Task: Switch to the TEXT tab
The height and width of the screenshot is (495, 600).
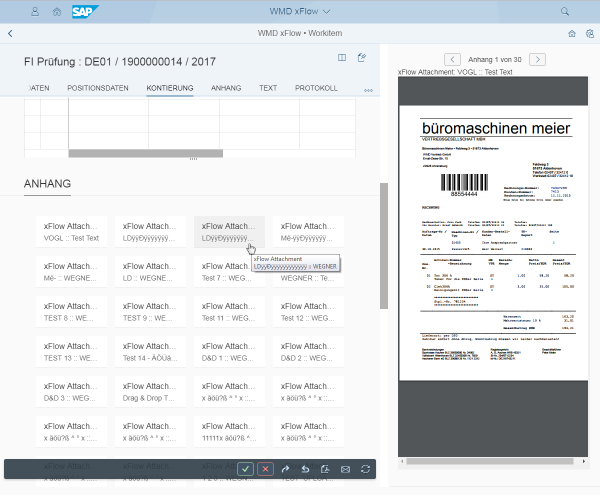Action: [268, 88]
